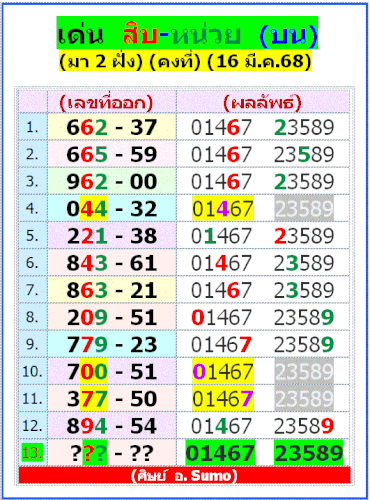Click "23589" in row 5
This screenshot has height=500, width=370.
click(x=304, y=236)
